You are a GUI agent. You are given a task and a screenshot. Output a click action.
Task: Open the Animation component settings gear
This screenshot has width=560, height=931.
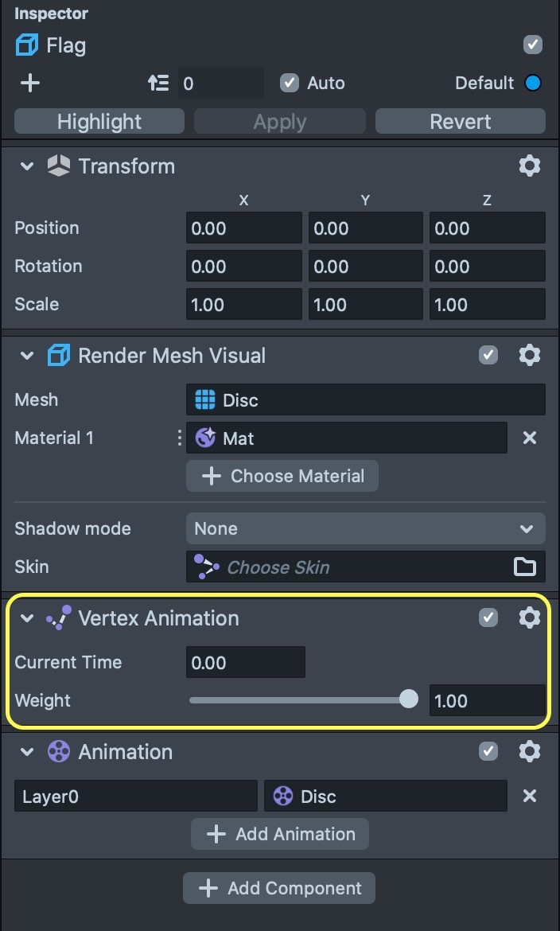pos(529,751)
